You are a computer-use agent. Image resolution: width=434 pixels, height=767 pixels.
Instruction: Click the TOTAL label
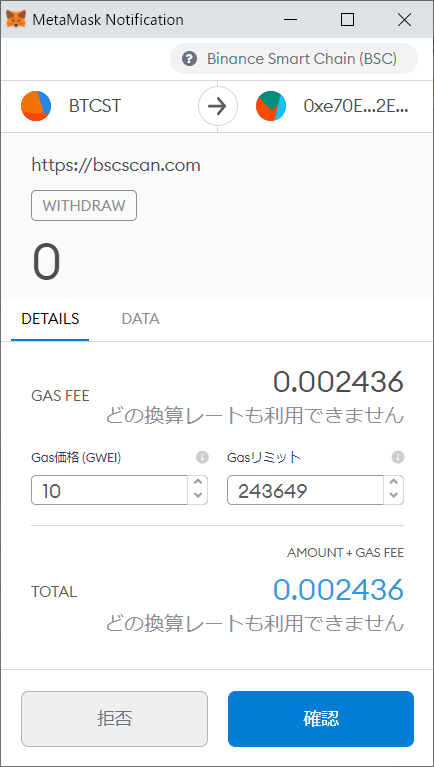54,592
